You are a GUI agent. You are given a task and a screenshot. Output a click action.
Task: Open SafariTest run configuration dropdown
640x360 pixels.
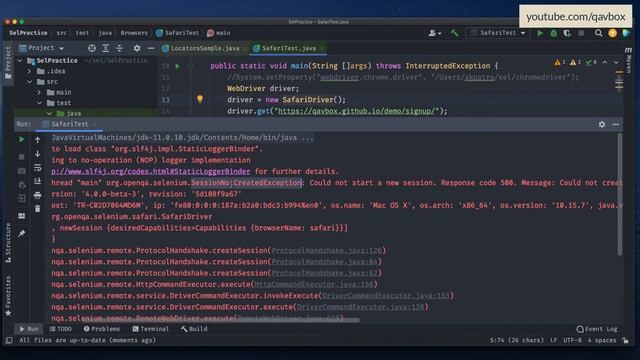(x=498, y=33)
